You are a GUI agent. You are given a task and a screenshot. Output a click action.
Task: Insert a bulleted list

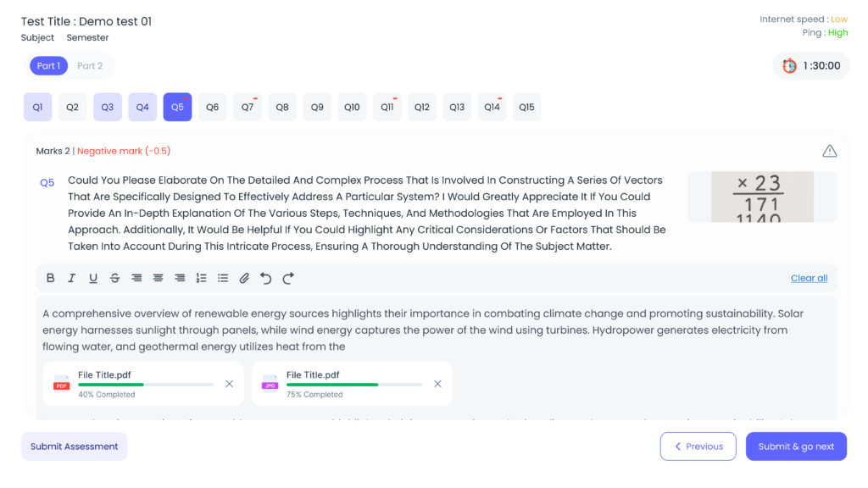click(x=223, y=278)
